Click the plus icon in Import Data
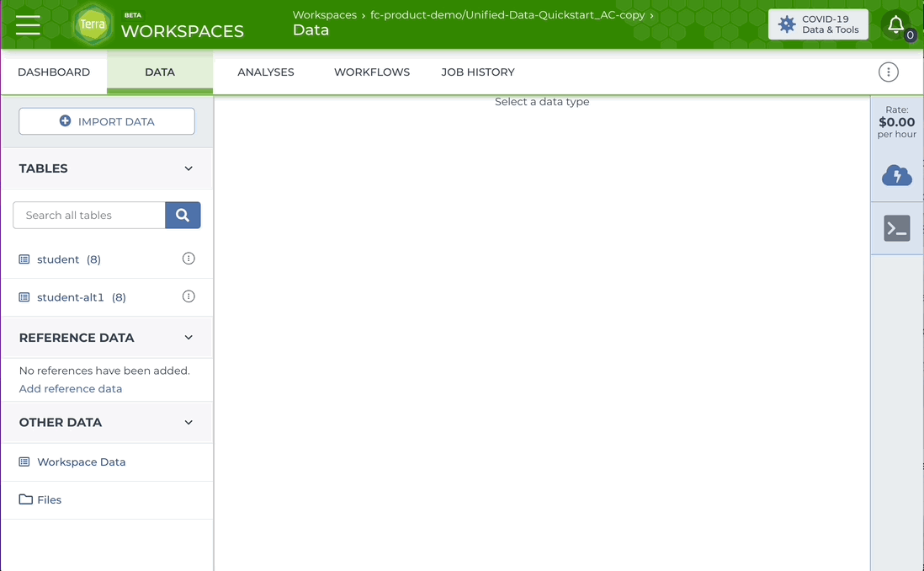This screenshot has height=571, width=924. pos(66,121)
